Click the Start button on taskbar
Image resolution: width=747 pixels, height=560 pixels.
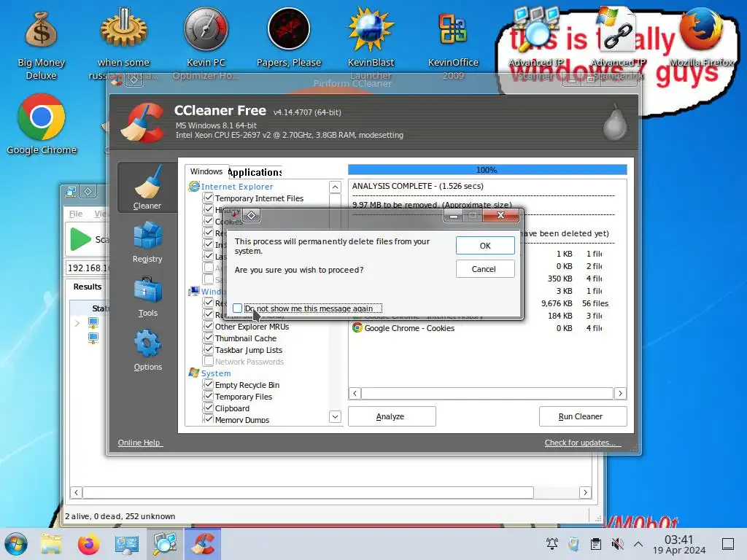(16, 544)
